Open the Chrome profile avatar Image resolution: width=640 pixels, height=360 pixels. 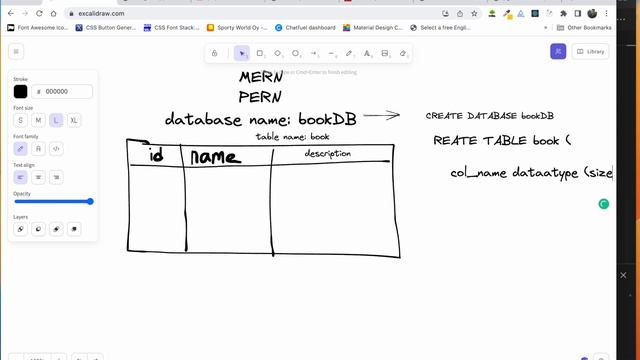point(592,13)
